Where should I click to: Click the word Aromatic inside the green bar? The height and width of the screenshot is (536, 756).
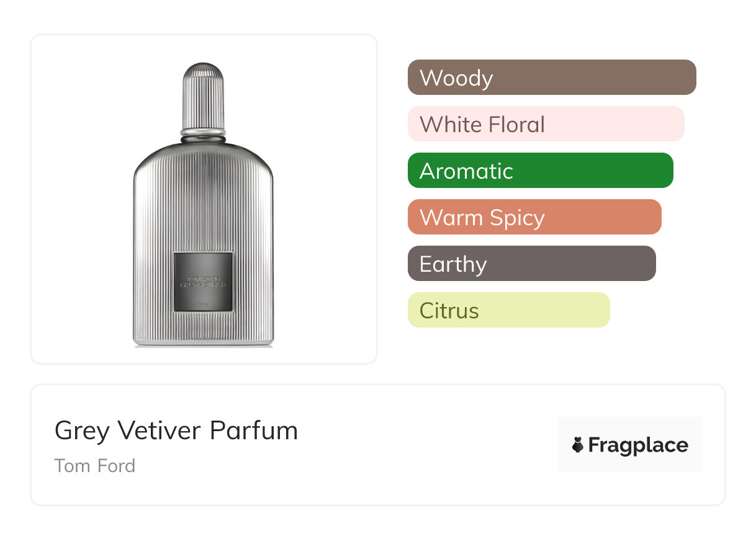click(x=466, y=171)
